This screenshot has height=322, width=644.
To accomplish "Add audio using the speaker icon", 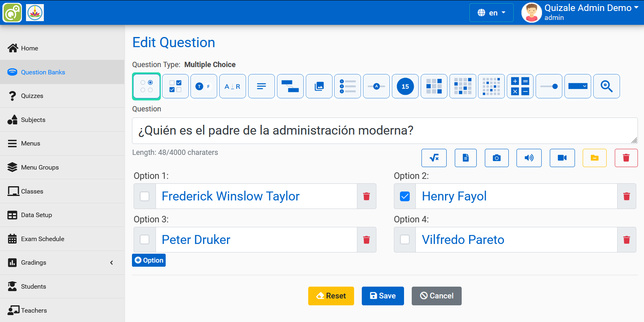I will point(529,158).
